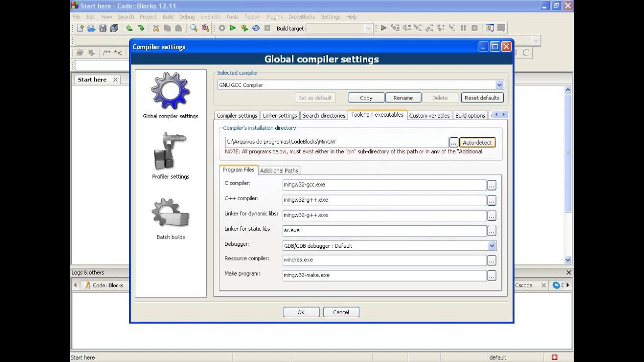Open the wxSmith menu

tap(210, 17)
